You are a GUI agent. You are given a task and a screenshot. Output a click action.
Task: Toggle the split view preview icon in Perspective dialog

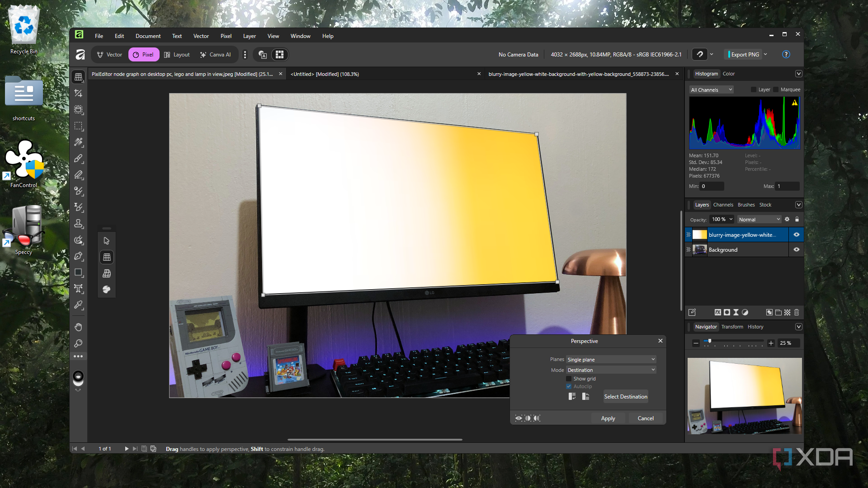(528, 418)
